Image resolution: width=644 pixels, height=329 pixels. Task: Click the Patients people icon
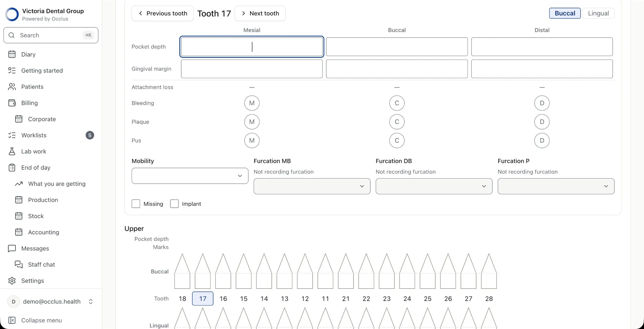12,87
